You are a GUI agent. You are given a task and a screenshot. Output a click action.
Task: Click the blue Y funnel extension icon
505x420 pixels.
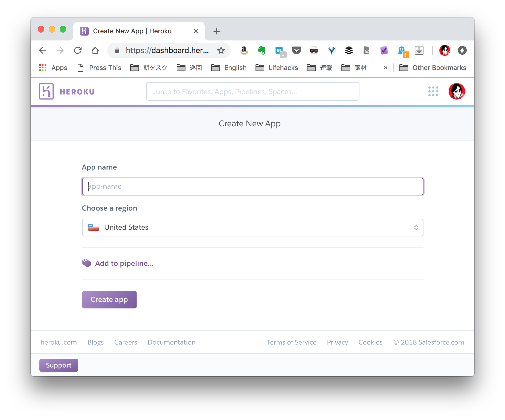tap(332, 50)
